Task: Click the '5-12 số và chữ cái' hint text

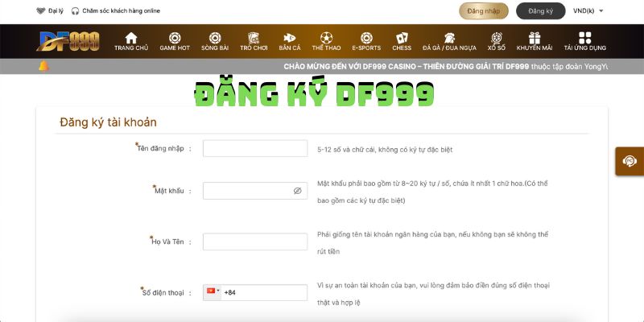Action: (x=385, y=150)
